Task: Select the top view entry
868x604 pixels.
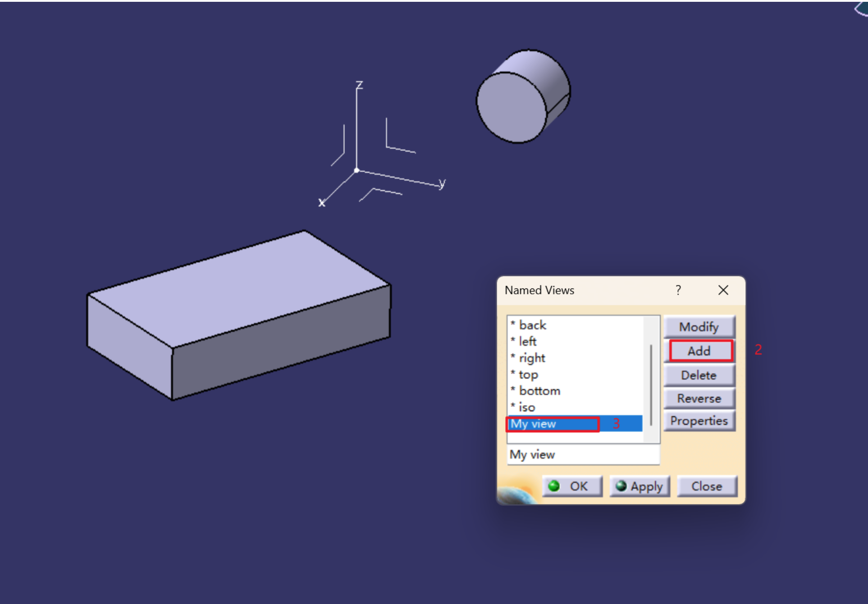Action: click(528, 375)
